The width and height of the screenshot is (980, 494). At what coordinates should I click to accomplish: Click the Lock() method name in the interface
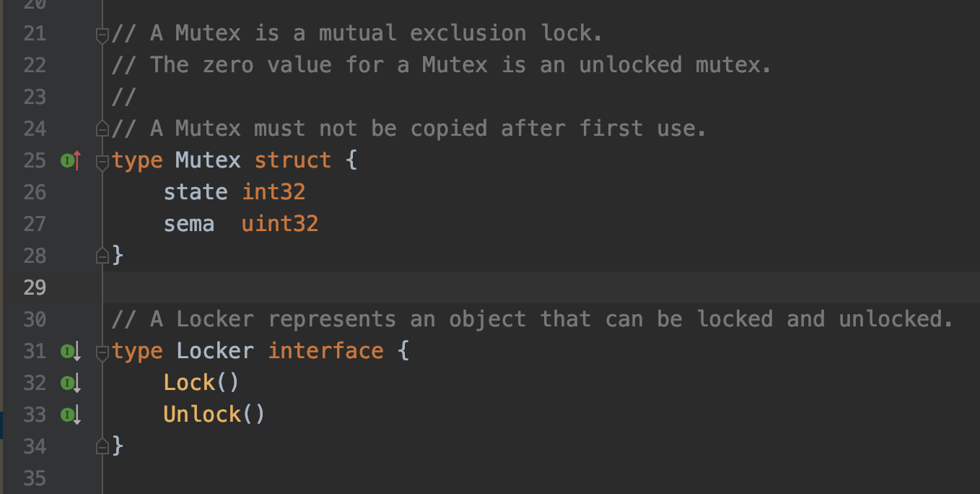[x=189, y=383]
